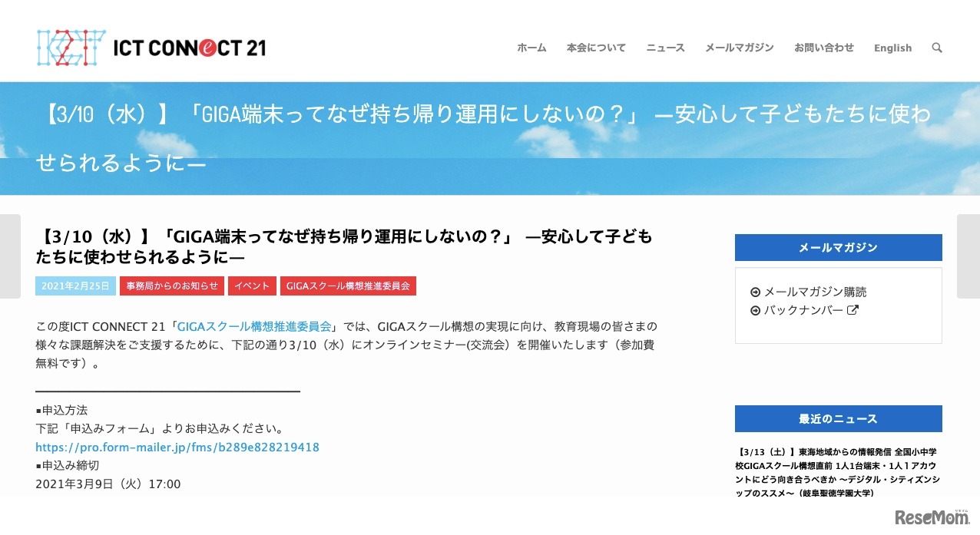This screenshot has height=535, width=980.
Task: Click the ■申込方法 text line
Action: [61, 411]
